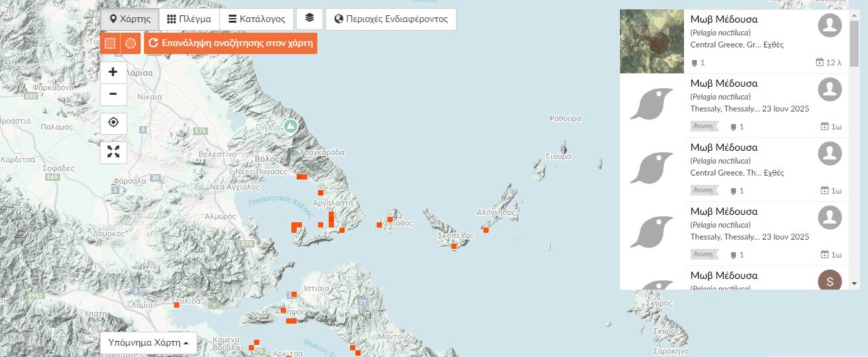Click the orange marker near Σκόπελος
The height and width of the screenshot is (357, 868).
(x=454, y=246)
